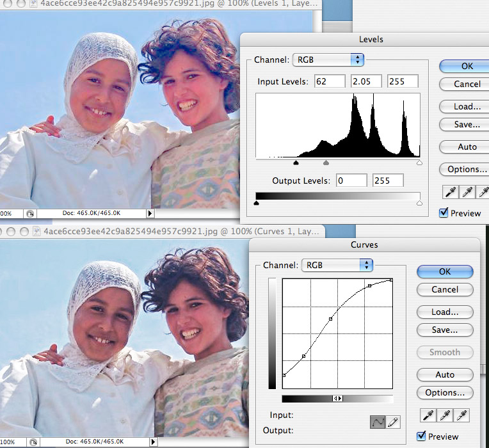Open status bar info menu arrow in top document

pos(151,213)
